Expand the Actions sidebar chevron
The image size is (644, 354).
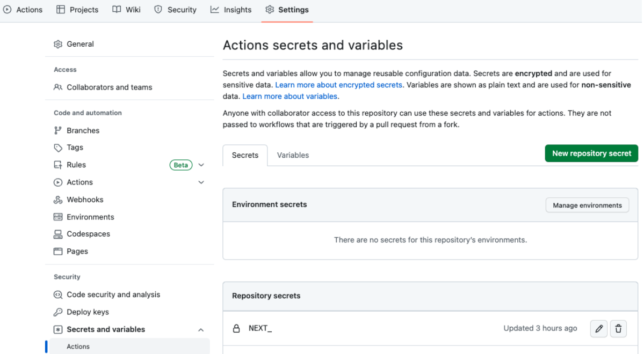(201, 182)
